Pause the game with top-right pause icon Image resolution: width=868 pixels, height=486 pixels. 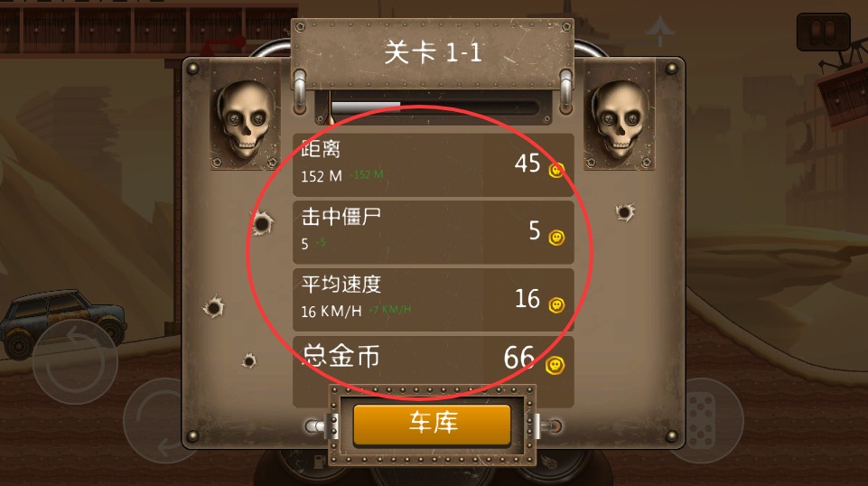pos(823,33)
